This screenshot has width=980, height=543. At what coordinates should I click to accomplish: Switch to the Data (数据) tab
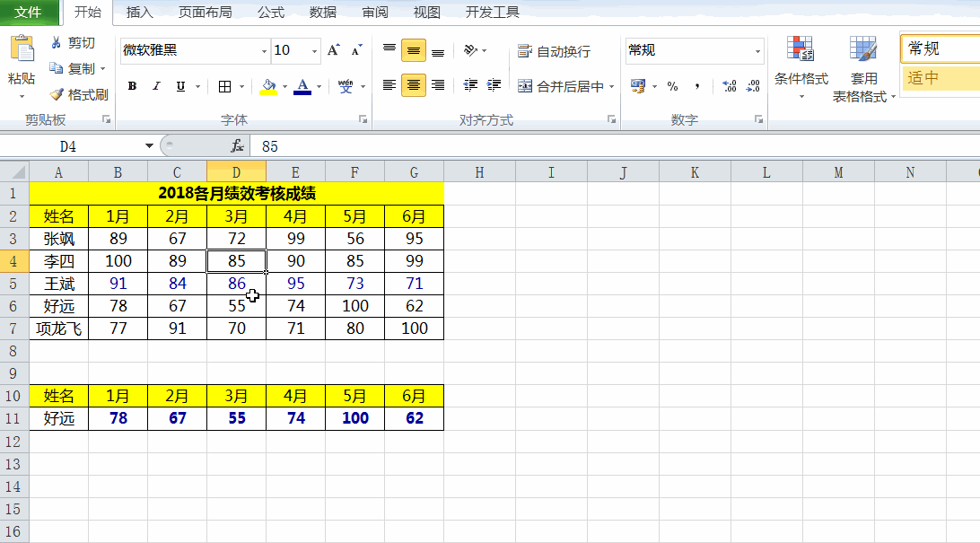322,12
